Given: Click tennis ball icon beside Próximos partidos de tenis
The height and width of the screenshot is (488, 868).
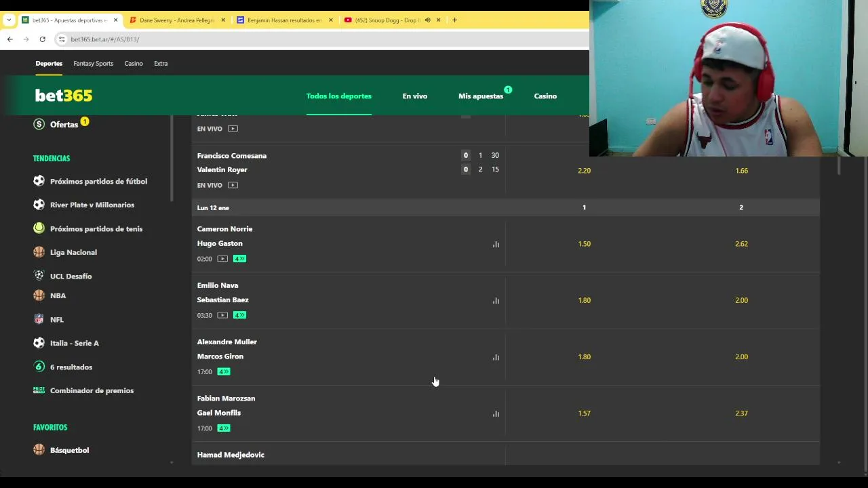Looking at the screenshot, I should pos(39,228).
